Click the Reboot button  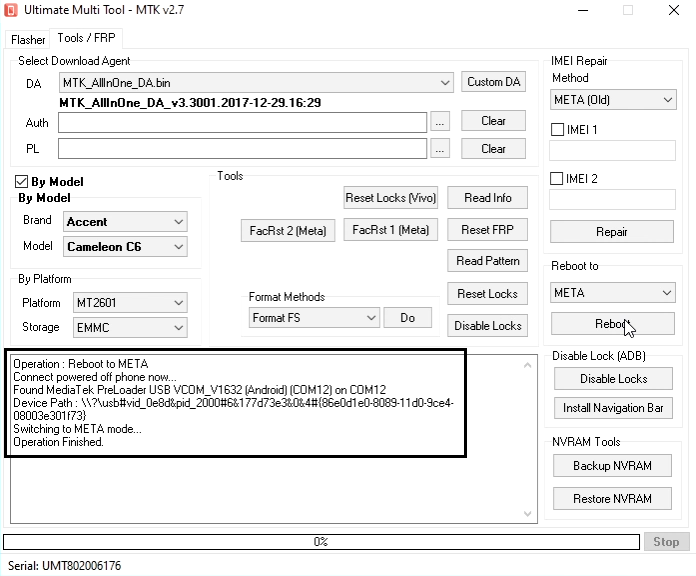point(613,324)
